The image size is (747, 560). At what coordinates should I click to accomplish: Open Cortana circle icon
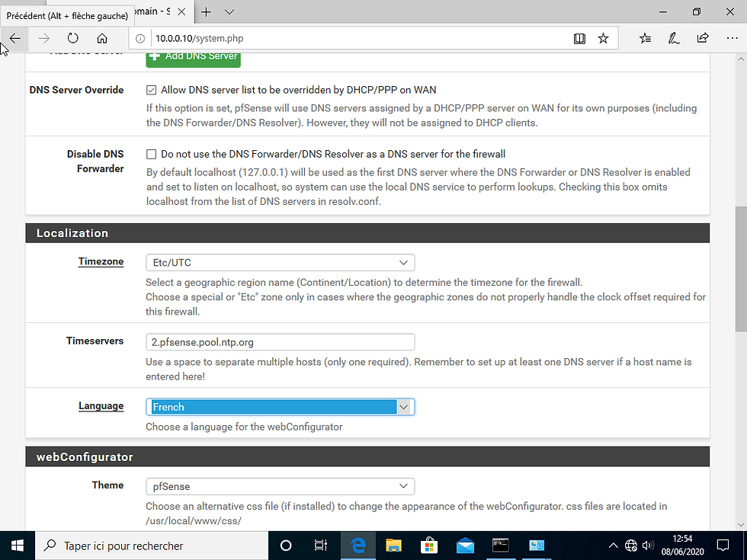(285, 546)
